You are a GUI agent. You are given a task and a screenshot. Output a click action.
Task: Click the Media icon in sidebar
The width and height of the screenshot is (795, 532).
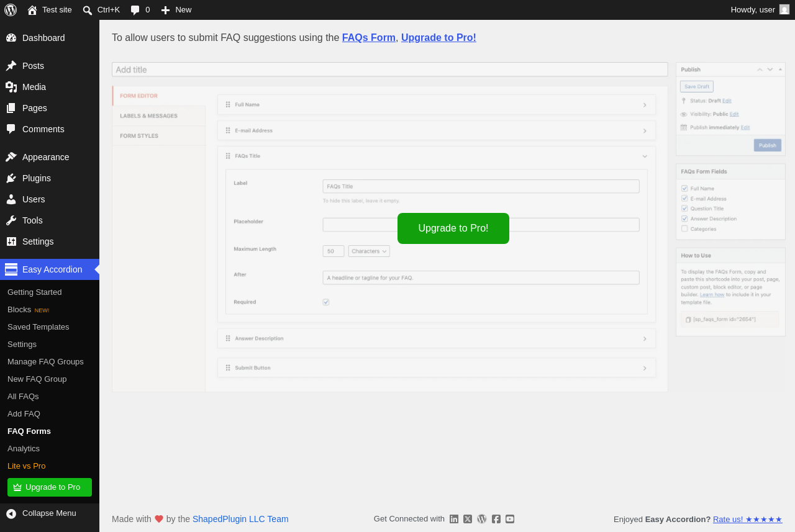pos(11,87)
